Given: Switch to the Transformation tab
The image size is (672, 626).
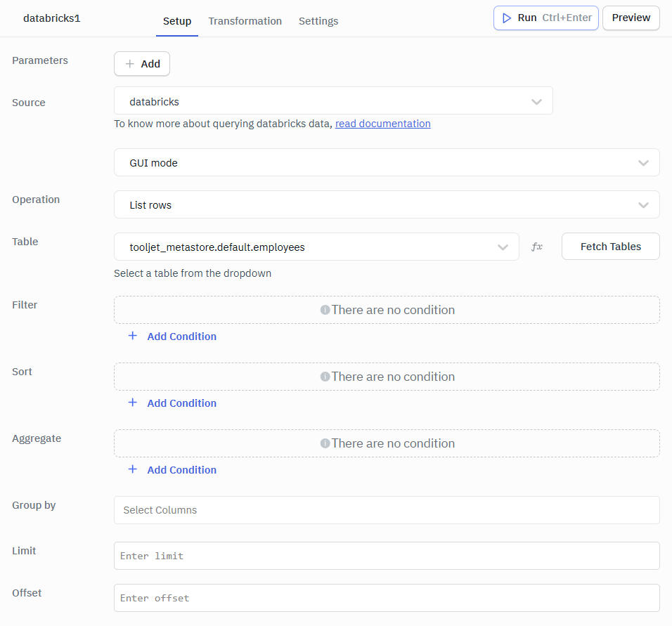Looking at the screenshot, I should click(x=245, y=21).
